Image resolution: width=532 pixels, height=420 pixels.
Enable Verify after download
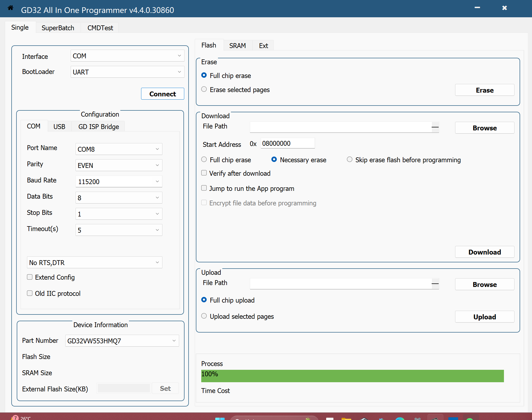(x=204, y=173)
